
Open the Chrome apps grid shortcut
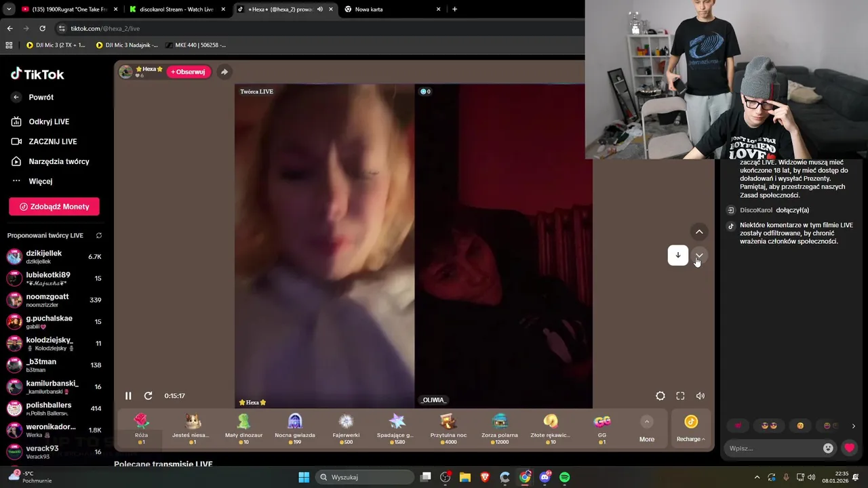point(9,45)
